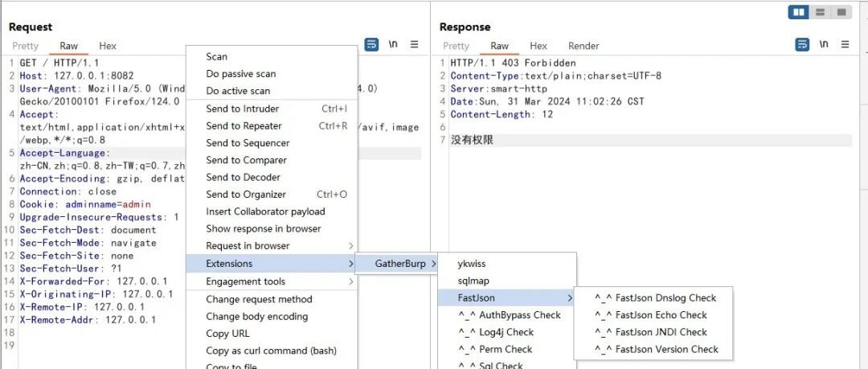The height and width of the screenshot is (369, 868).
Task: Click the GET / HTTP/1.1 request line
Action: [x=59, y=64]
